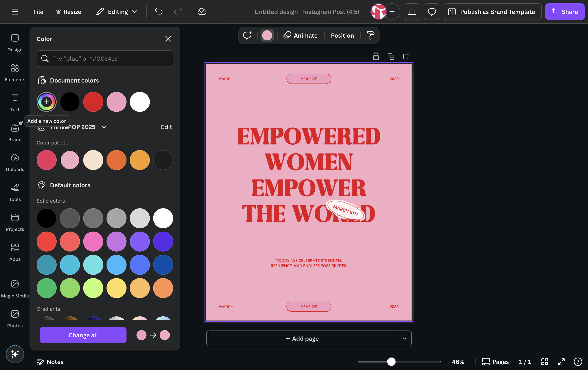Click the Share button

coord(564,12)
